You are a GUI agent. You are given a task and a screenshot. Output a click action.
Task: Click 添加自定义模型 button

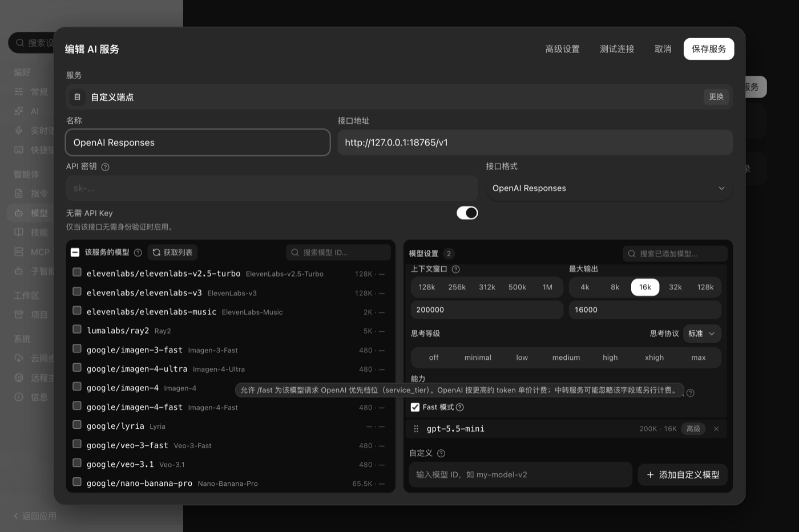[x=683, y=474]
